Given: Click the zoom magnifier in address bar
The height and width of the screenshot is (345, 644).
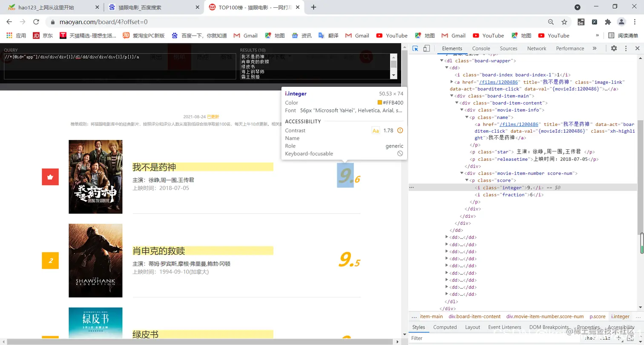Looking at the screenshot, I should click(x=551, y=22).
